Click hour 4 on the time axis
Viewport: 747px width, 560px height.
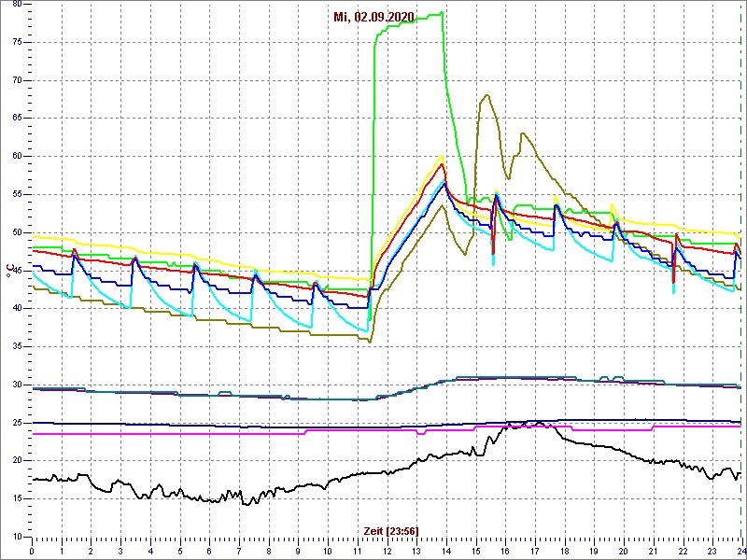(150, 550)
